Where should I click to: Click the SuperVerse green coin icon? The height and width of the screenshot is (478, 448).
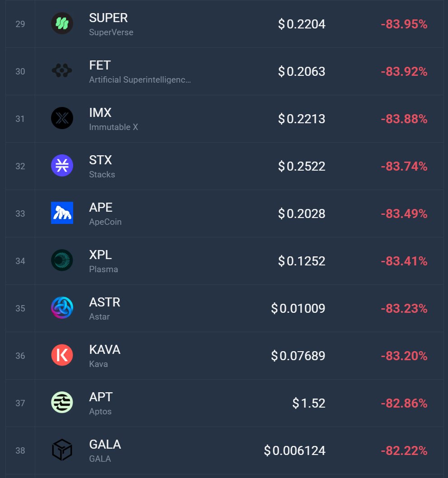point(62,23)
